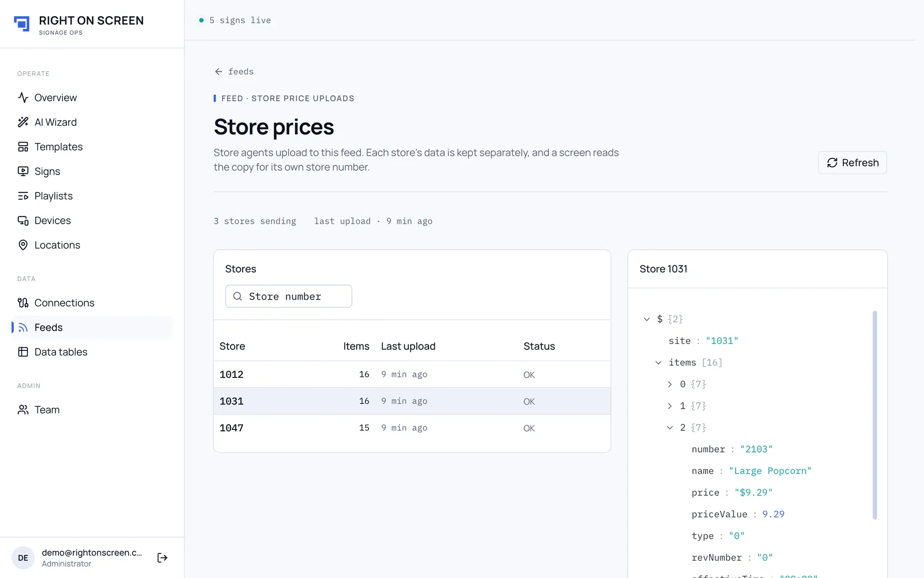Select store 1047 row
Viewport: 924px width, 578px height.
[412, 428]
